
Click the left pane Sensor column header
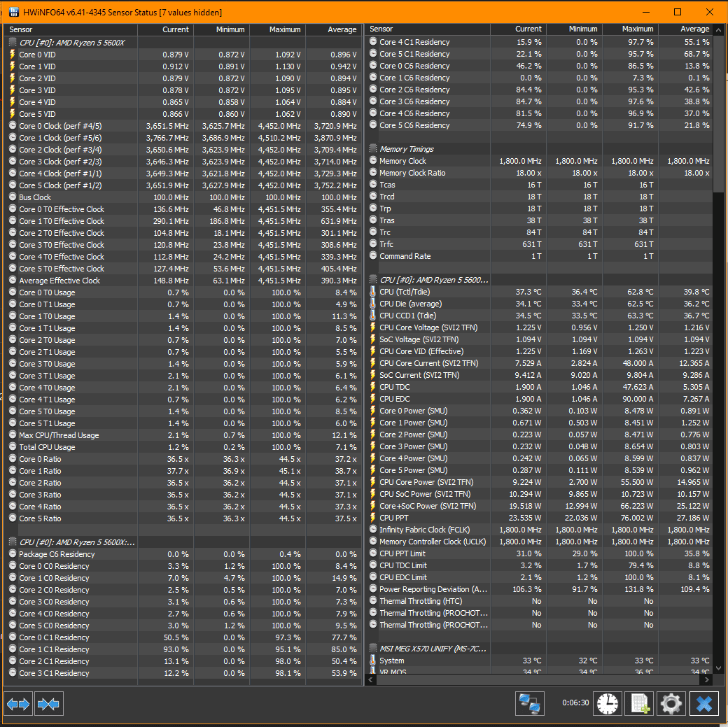tap(71, 29)
